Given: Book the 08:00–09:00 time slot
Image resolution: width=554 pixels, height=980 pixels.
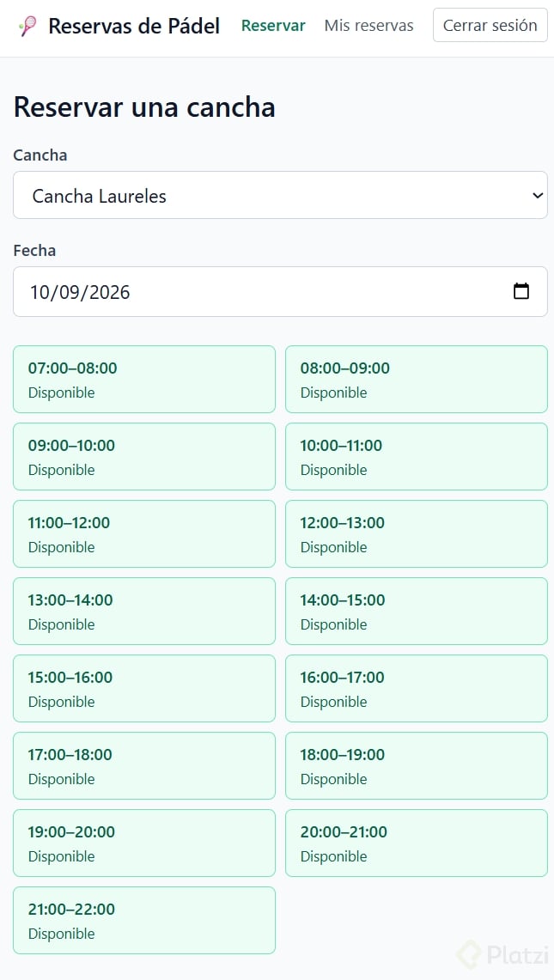Looking at the screenshot, I should [417, 380].
